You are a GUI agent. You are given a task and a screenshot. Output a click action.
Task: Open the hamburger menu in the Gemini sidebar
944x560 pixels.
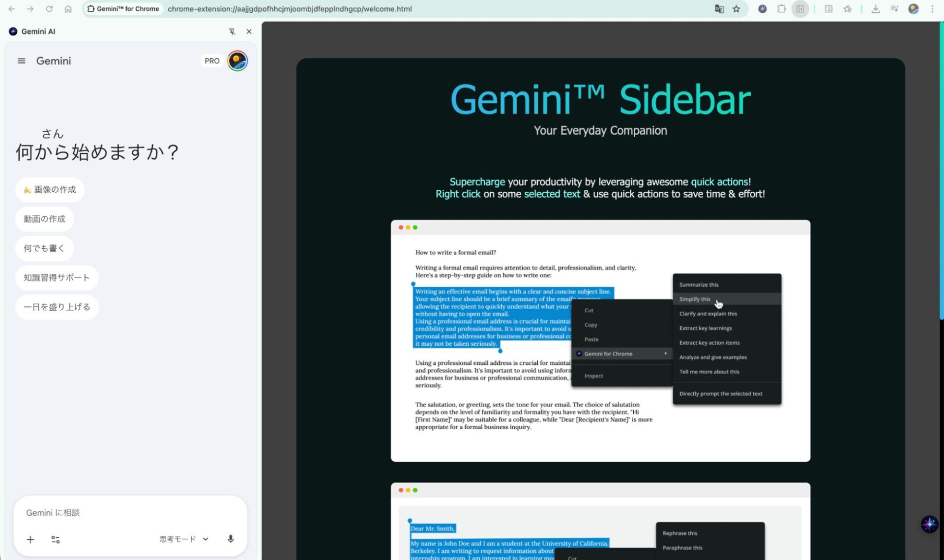(21, 60)
